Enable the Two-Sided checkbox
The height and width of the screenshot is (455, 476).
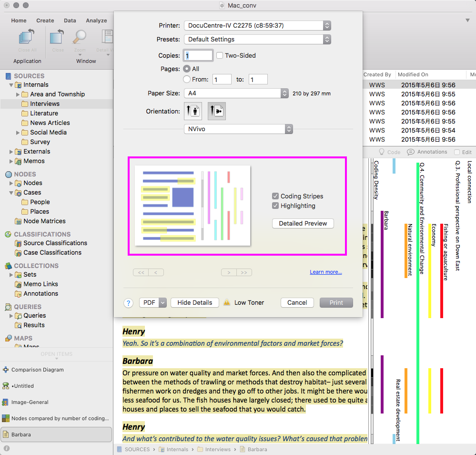click(220, 55)
